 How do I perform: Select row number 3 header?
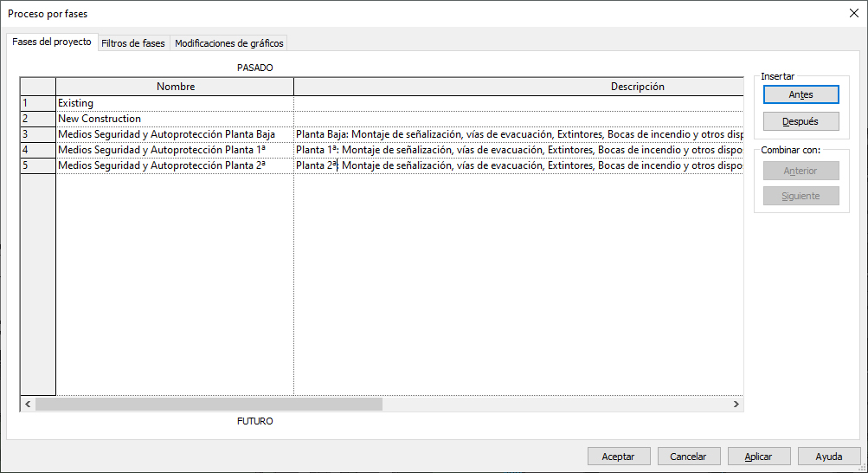tap(37, 134)
